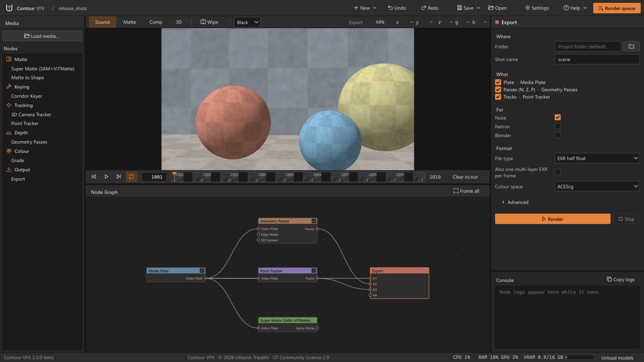This screenshot has width=644, height=362.
Task: Click Frame all in Node Graph
Action: click(466, 191)
